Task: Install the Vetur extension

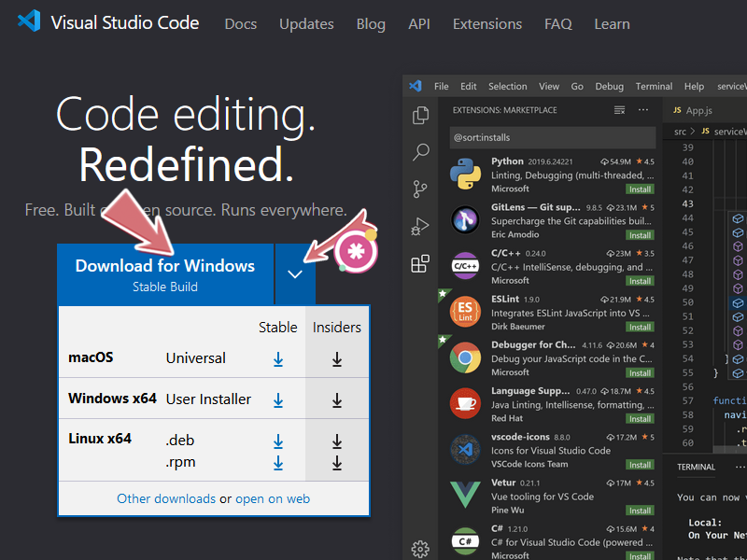Action: tap(640, 511)
